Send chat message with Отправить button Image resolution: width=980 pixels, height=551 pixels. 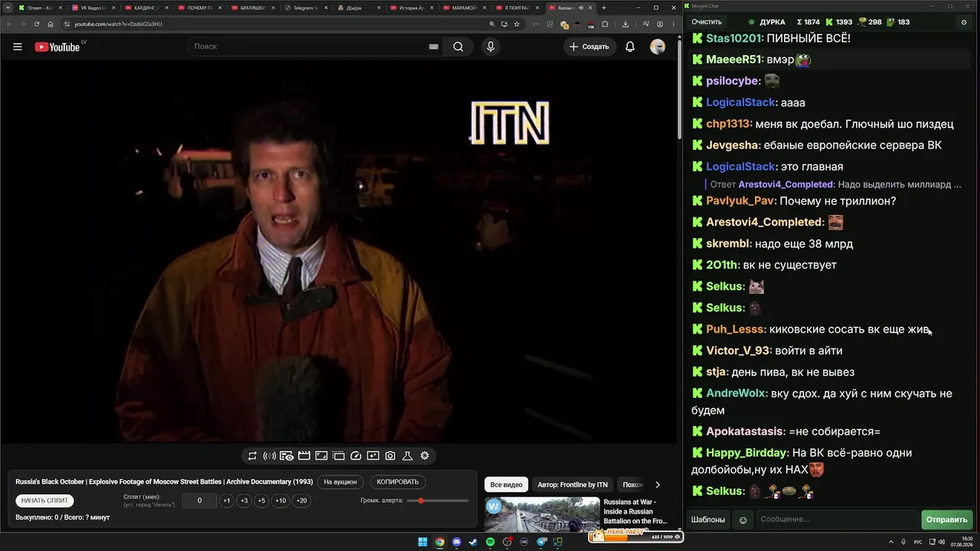click(x=947, y=520)
